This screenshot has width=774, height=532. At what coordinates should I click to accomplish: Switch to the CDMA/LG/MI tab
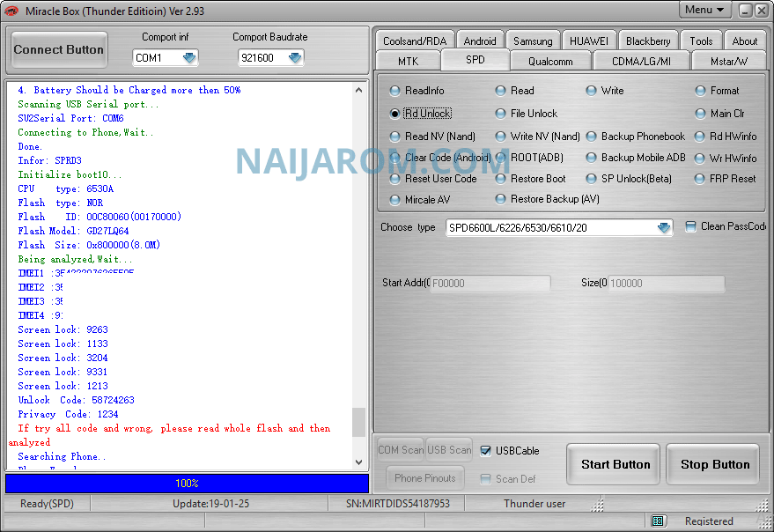(x=641, y=62)
